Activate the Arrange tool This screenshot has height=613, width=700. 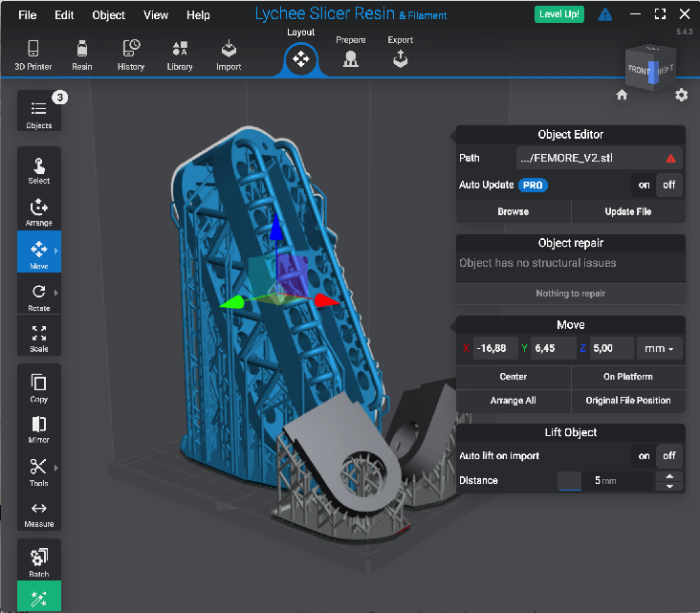pyautogui.click(x=39, y=212)
